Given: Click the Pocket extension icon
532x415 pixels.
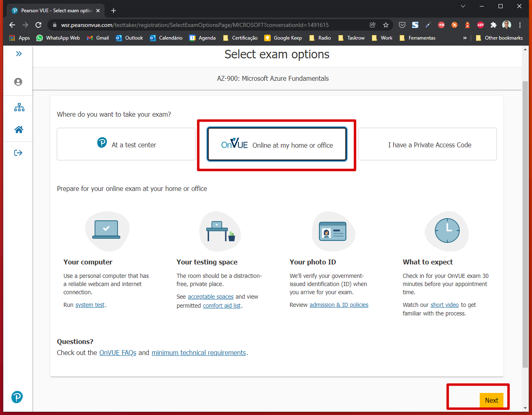Looking at the screenshot, I should (402, 25).
